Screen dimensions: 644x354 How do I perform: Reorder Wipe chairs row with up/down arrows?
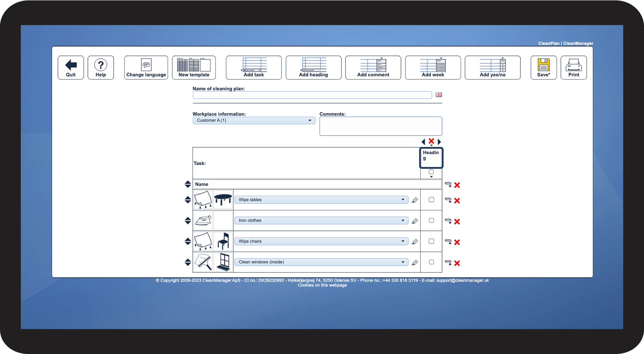[x=188, y=241]
